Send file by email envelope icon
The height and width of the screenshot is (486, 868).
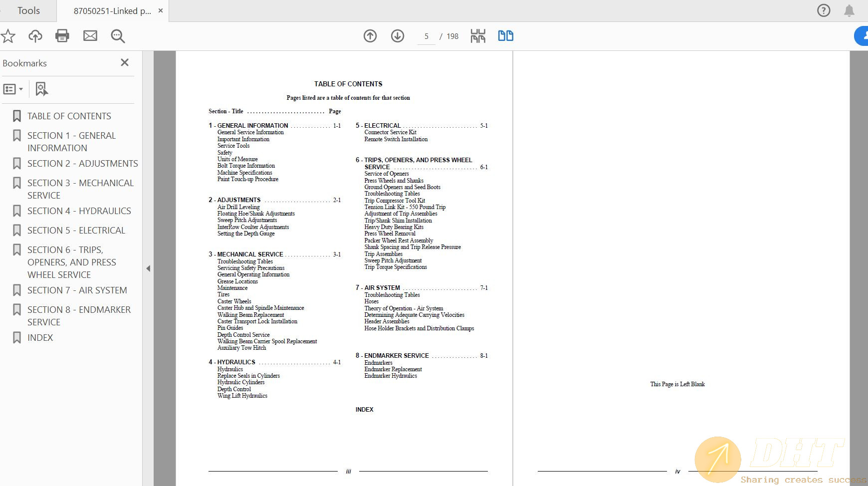pyautogui.click(x=90, y=36)
